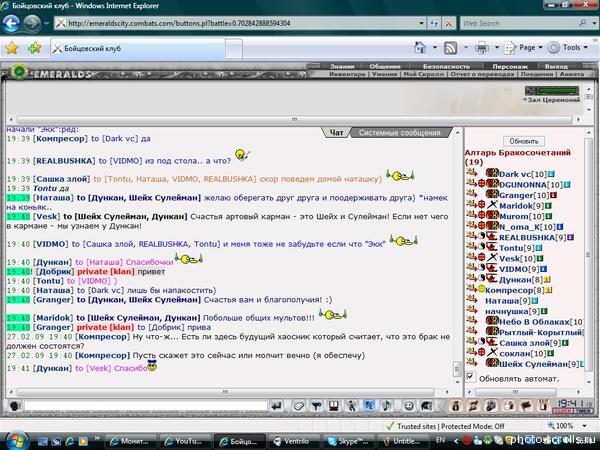Viewport: 600px width, 450px height.
Task: Click the Add to Favorites star-plus icon
Action: click(x=34, y=48)
